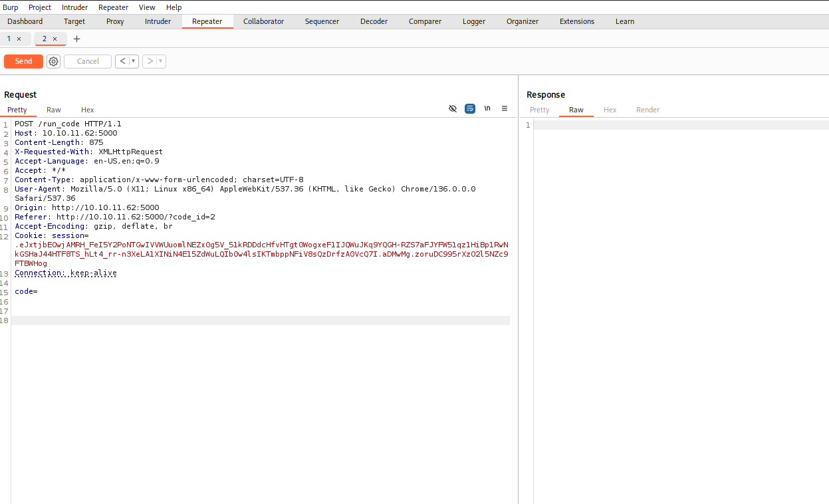The width and height of the screenshot is (829, 504).
Task: Close Repeater tab 2
Action: click(55, 39)
